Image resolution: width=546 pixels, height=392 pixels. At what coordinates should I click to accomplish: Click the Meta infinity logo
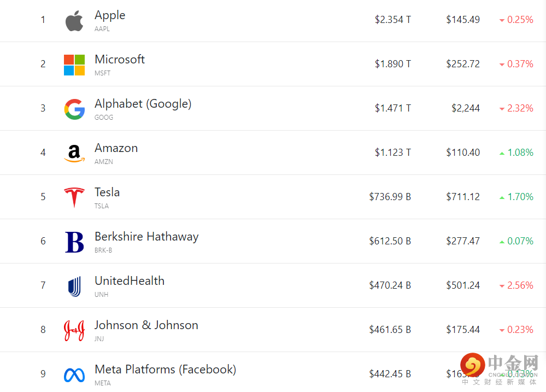(74, 375)
